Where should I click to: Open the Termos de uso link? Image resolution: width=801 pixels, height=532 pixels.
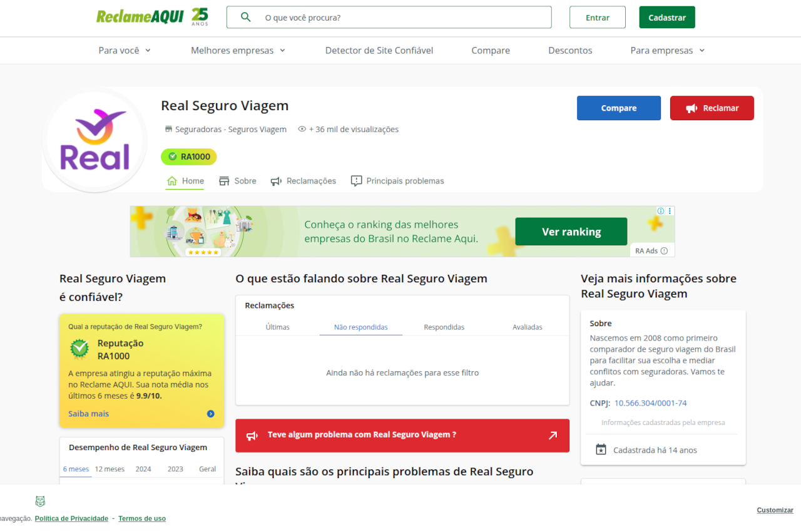point(142,518)
